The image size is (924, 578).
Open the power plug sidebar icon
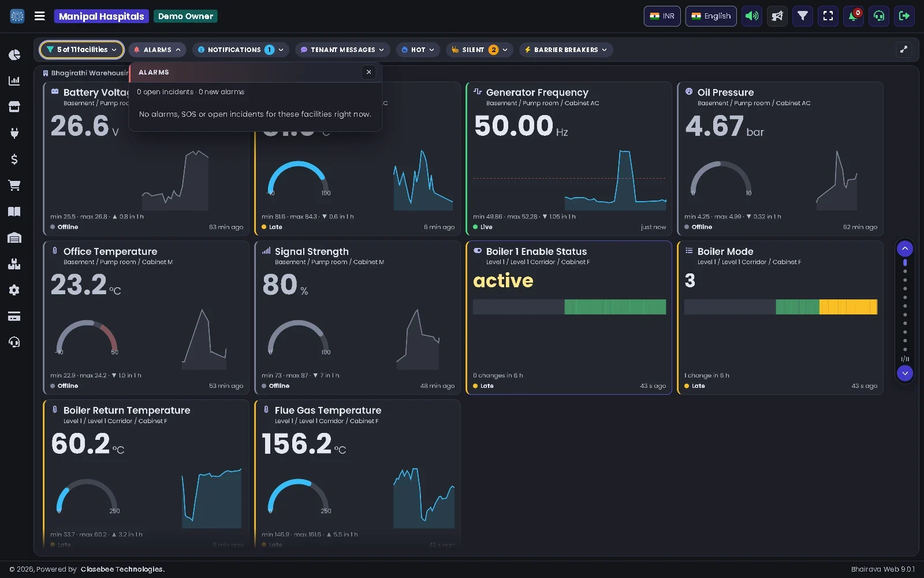click(x=14, y=133)
